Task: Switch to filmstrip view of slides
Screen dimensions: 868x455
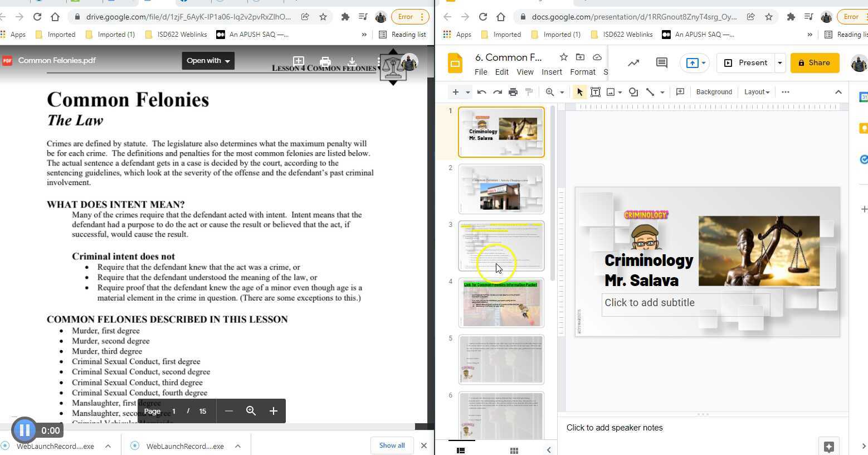Action: [461, 450]
